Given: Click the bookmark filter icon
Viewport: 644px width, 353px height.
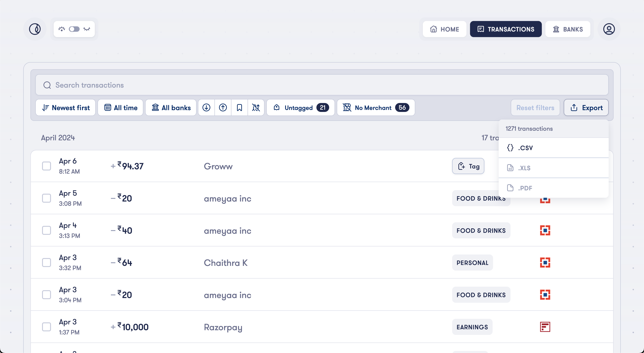Looking at the screenshot, I should click(239, 108).
